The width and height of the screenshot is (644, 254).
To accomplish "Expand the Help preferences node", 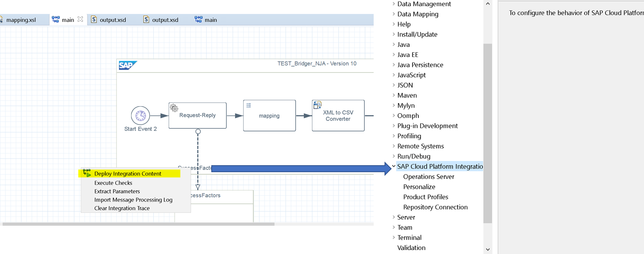I will [x=393, y=24].
